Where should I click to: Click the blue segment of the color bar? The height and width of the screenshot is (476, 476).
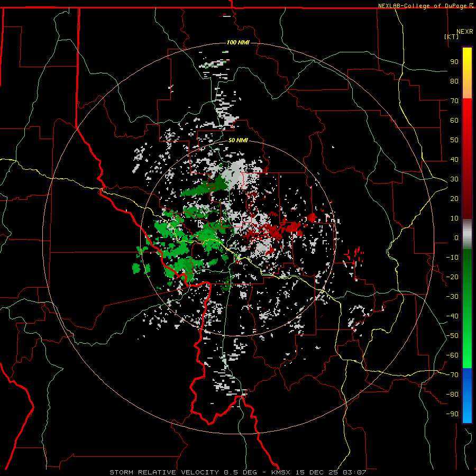pyautogui.click(x=467, y=395)
